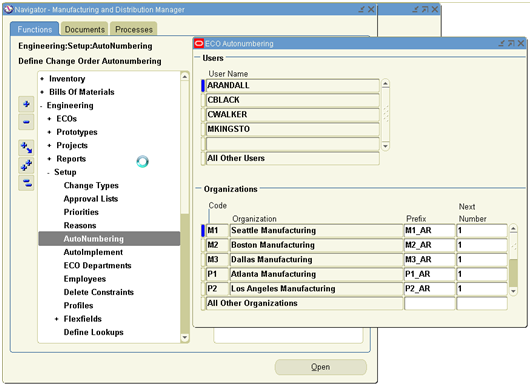Image resolution: width=532 pixels, height=388 pixels.
Task: Click the collapse minus icon button
Action: [x=26, y=122]
